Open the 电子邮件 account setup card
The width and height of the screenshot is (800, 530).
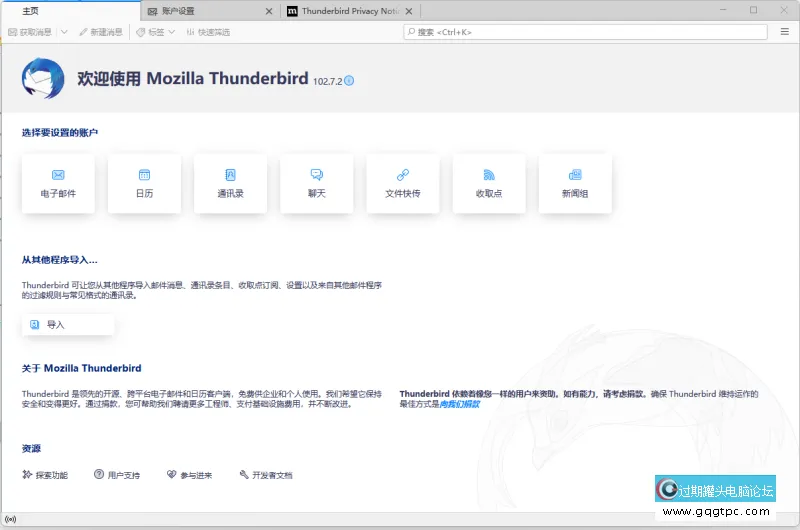tap(58, 184)
